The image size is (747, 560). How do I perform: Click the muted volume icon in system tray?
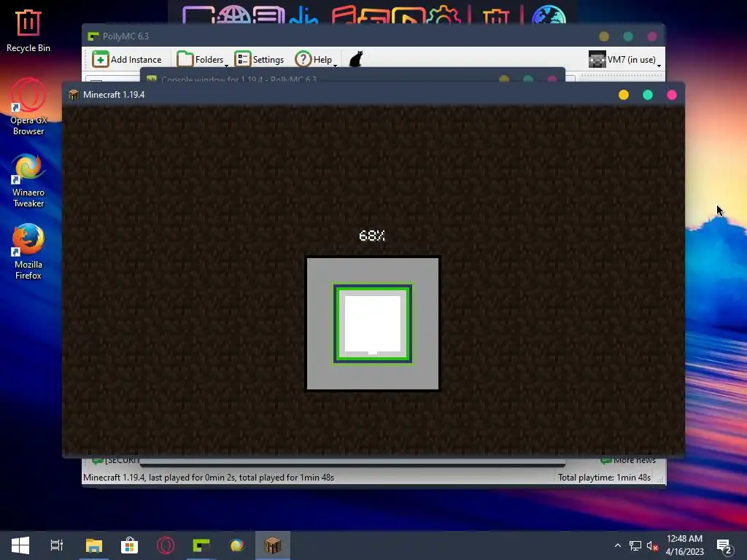pos(652,545)
